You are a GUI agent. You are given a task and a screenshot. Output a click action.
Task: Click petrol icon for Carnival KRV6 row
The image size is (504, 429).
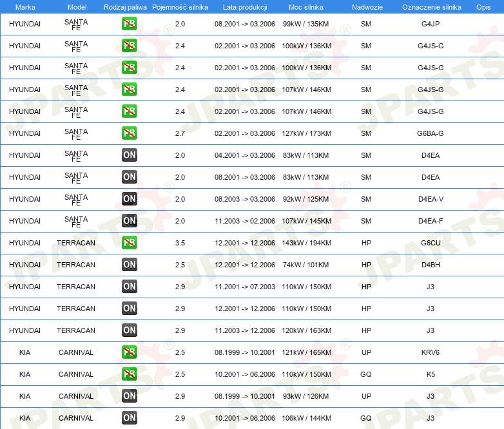pos(129,352)
